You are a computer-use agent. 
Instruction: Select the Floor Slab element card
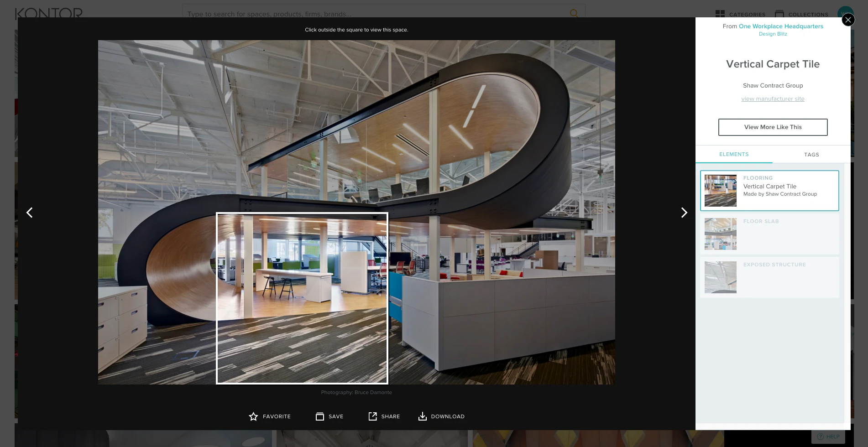769,234
